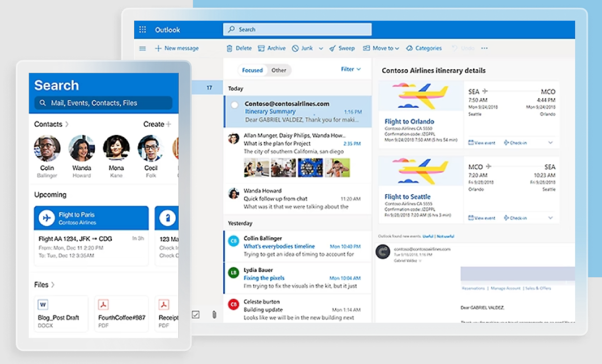
Task: Click Check-in for Flight to Seattle
Action: 515,218
